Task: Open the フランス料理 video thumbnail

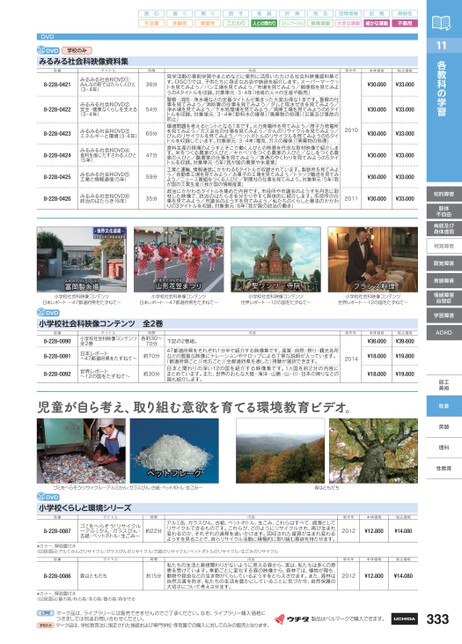Action: click(x=372, y=260)
